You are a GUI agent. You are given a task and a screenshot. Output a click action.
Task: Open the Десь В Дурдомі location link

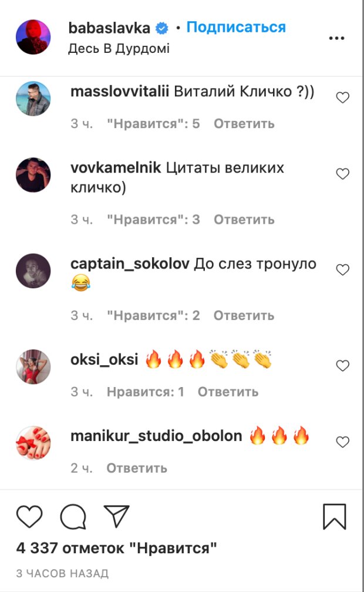(119, 48)
